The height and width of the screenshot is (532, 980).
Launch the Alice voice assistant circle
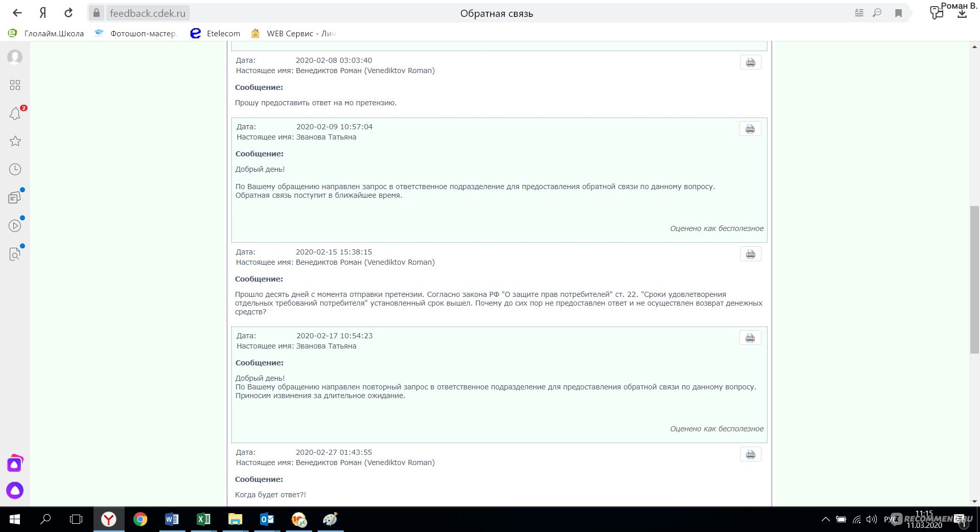pos(15,490)
